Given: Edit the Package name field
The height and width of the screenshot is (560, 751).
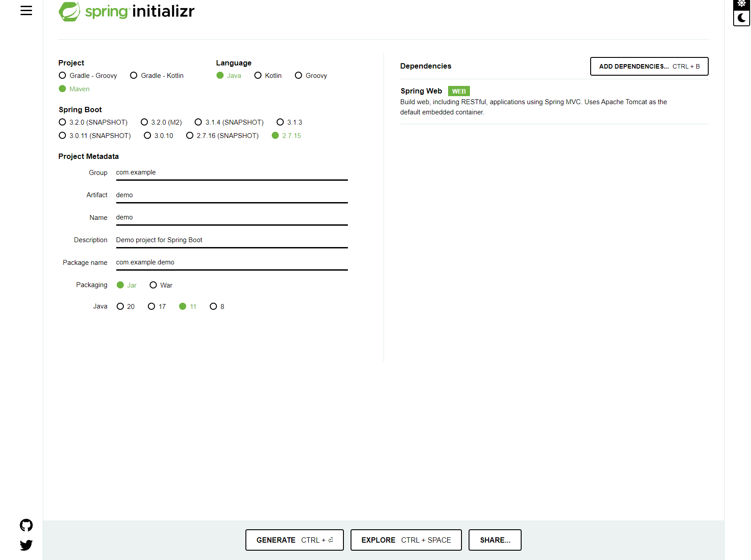Looking at the screenshot, I should (232, 263).
